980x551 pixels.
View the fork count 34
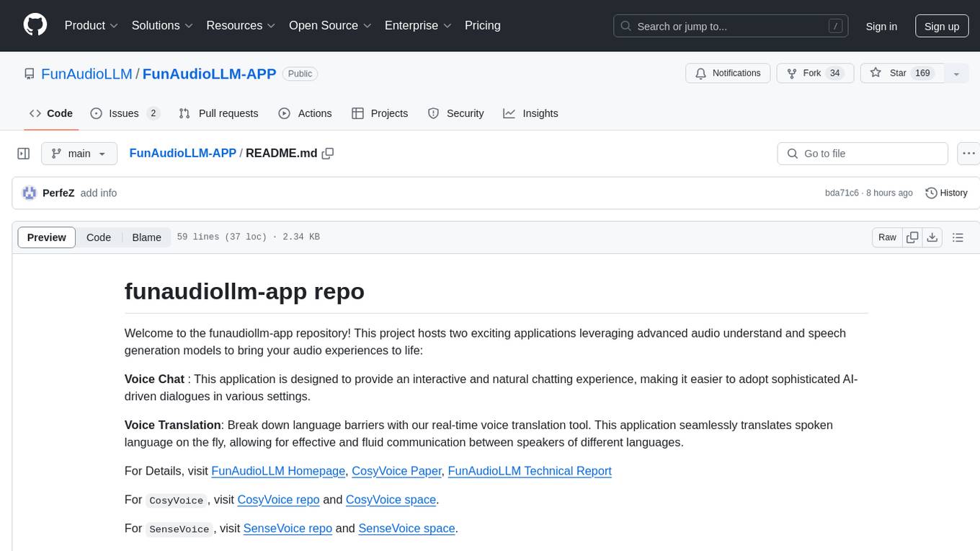pos(835,73)
